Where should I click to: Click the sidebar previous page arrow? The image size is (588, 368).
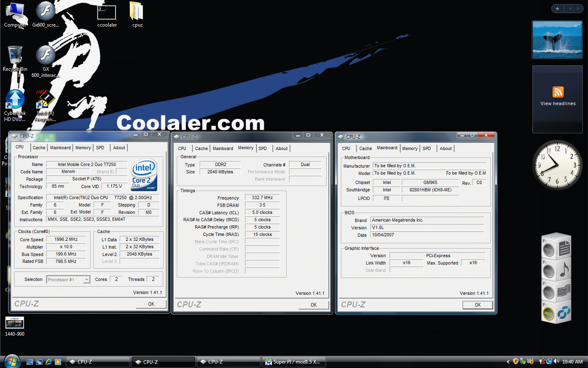(570, 9)
